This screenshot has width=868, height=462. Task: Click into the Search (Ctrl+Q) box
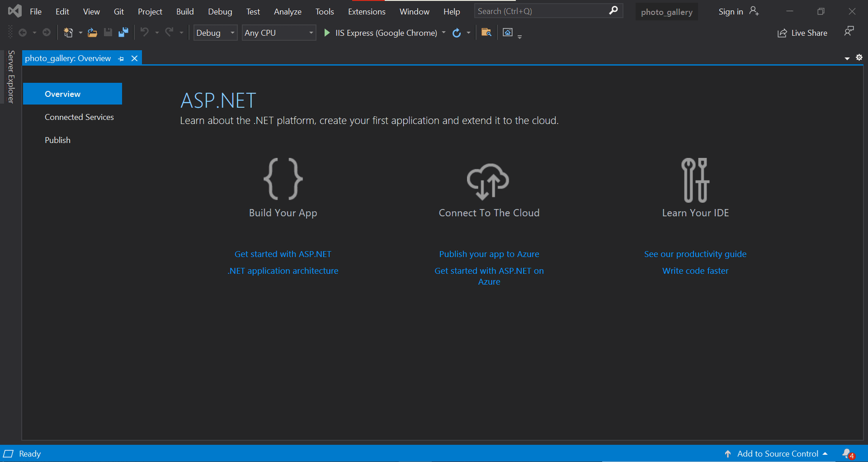coord(540,11)
